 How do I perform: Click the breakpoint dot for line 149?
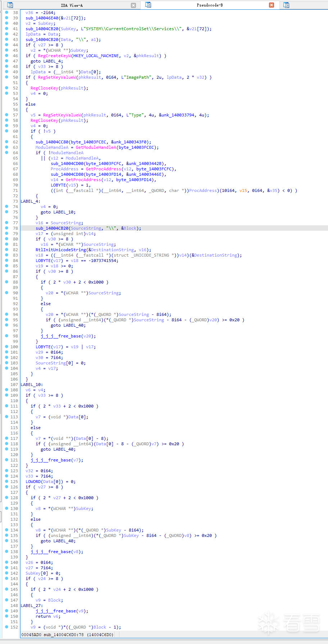coord(7,611)
